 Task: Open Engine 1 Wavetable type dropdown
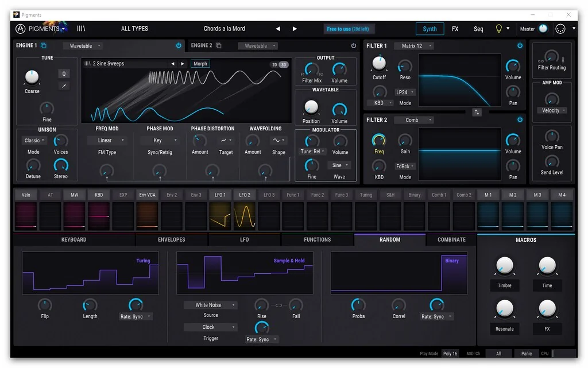(x=83, y=46)
